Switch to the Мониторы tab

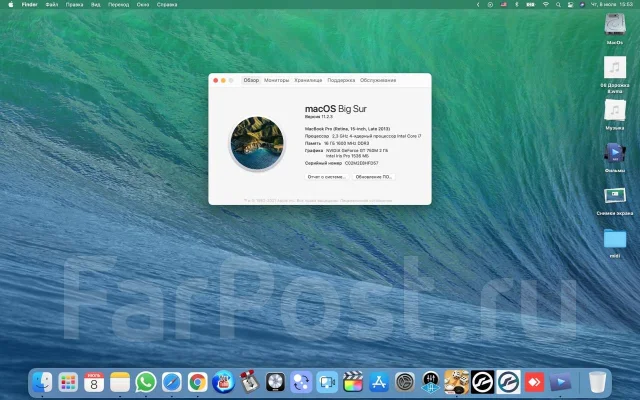(x=276, y=80)
